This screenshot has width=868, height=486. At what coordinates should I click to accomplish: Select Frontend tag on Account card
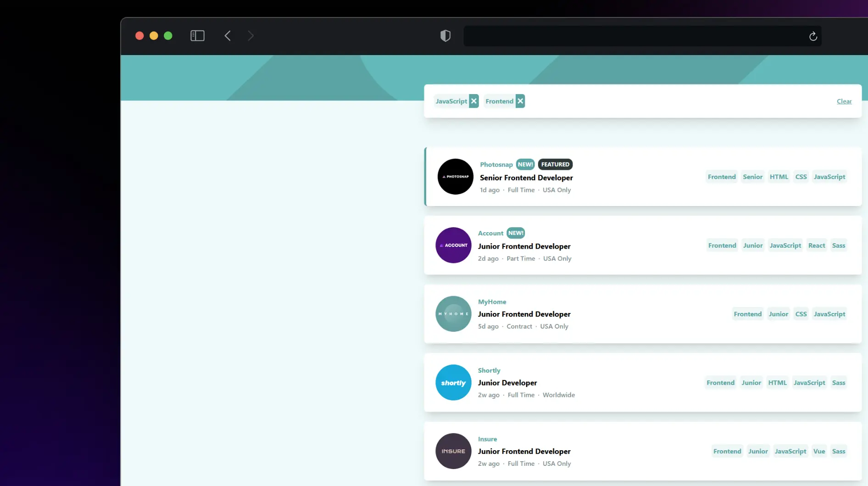[x=722, y=245]
